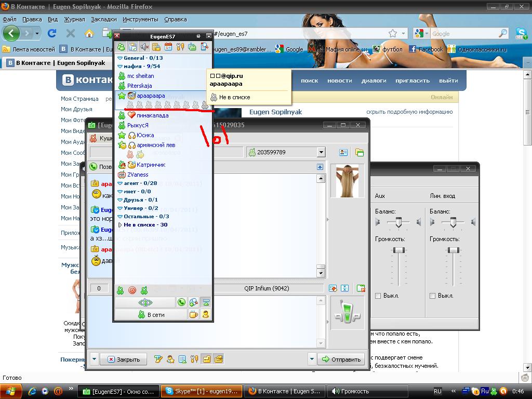
Task: Toggle offline contacts icon in QIP toolbar
Action: click(x=121, y=47)
